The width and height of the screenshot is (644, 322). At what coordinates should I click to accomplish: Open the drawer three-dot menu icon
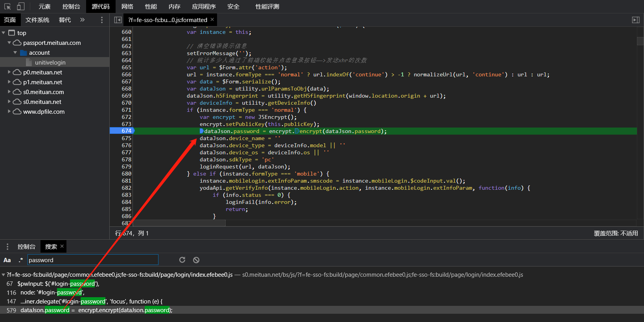7,246
